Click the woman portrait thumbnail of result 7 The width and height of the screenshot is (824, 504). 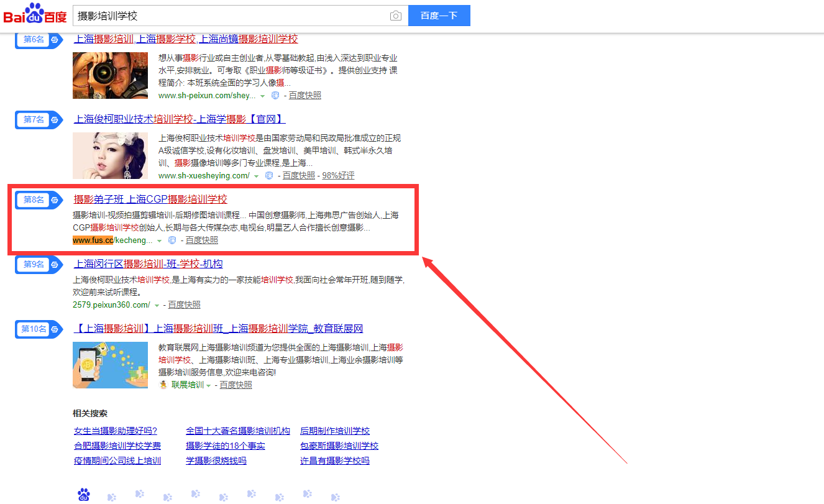click(110, 156)
